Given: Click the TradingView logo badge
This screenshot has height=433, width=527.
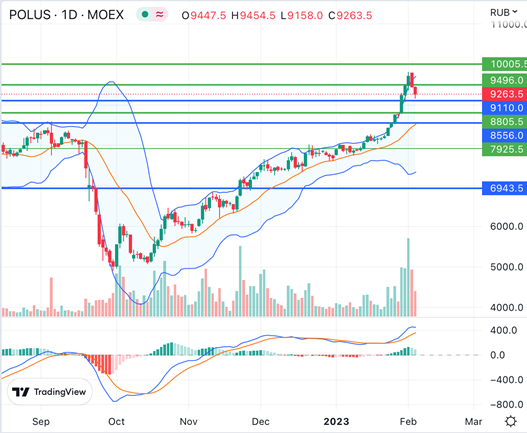Looking at the screenshot, I should [49, 392].
